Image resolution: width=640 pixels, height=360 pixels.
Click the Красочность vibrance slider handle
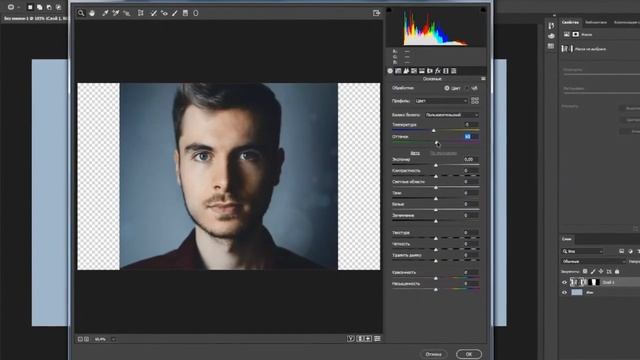click(x=436, y=278)
